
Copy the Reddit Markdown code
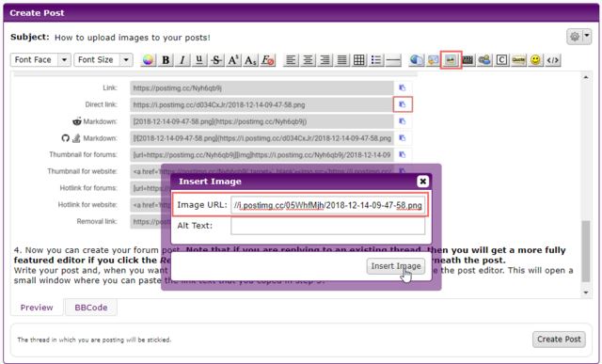(403, 121)
